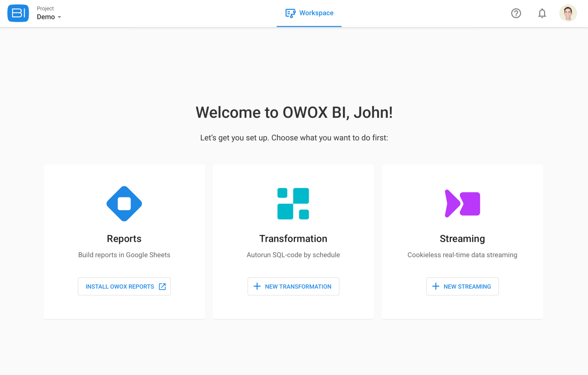Switch to the Workspace tab
588x375 pixels.
pos(309,13)
